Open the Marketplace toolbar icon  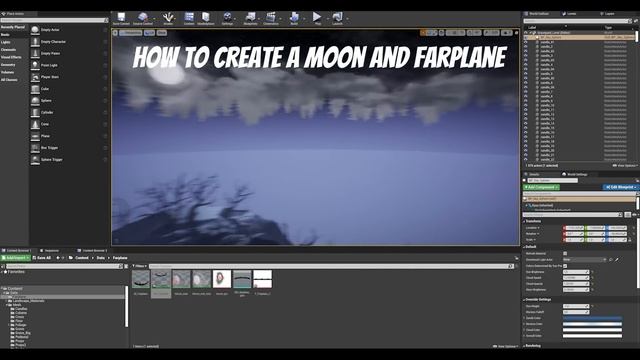206,17
